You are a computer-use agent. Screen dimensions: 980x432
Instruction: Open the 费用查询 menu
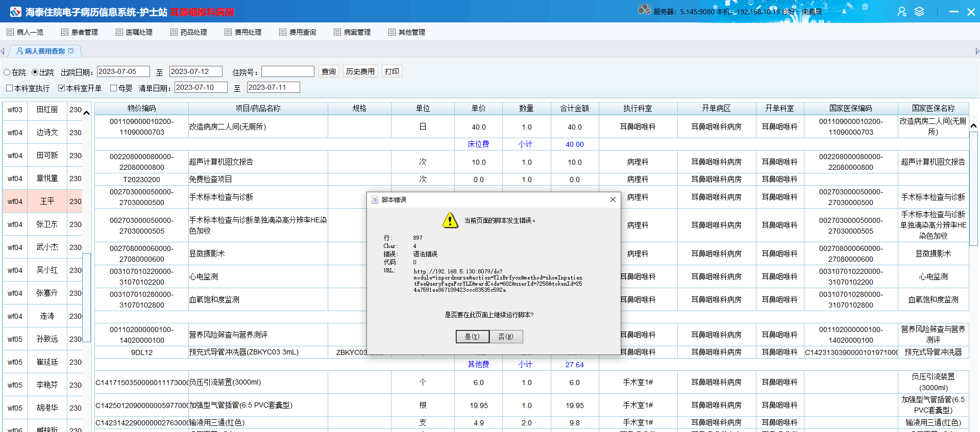[x=298, y=32]
